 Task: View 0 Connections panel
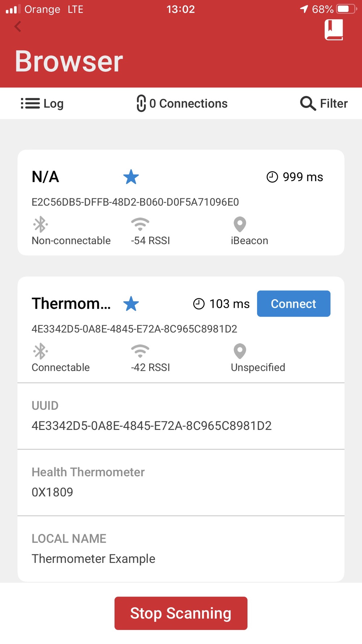click(x=182, y=104)
